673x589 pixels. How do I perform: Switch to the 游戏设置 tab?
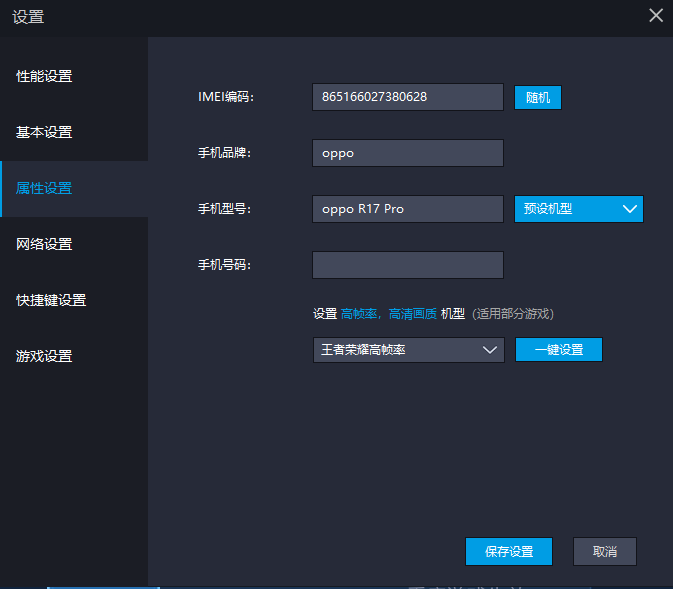(44, 357)
